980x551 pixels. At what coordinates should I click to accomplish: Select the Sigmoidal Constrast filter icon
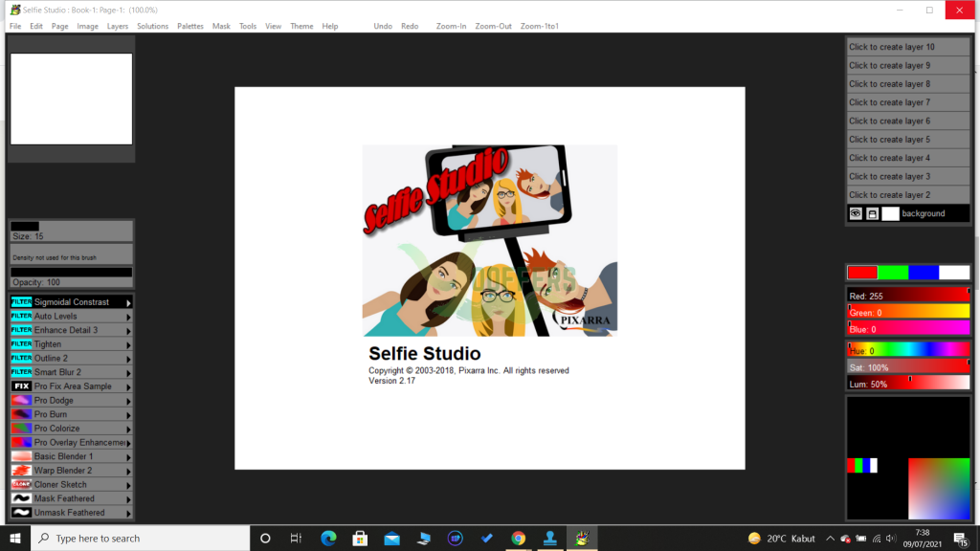(21, 301)
